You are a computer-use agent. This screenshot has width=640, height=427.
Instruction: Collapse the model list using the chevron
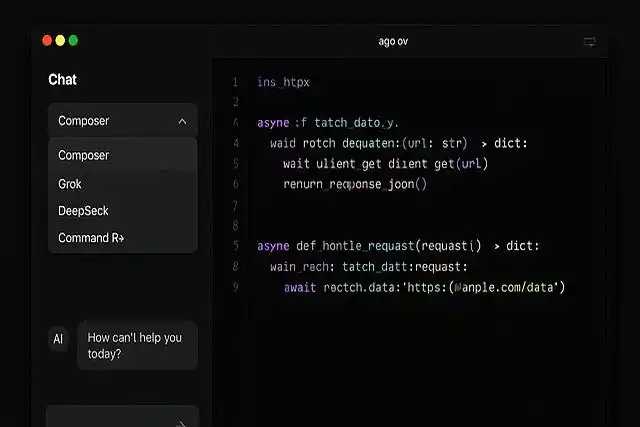pos(181,121)
